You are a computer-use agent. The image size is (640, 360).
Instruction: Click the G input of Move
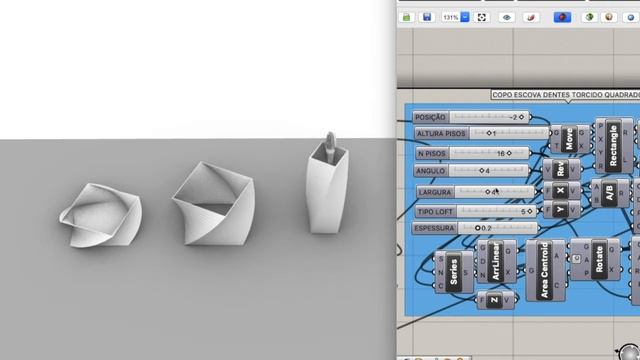(x=556, y=133)
